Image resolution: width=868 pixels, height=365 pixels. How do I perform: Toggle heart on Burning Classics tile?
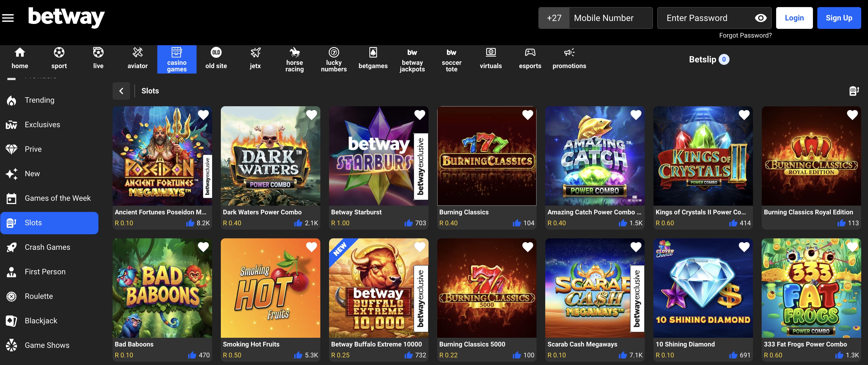pyautogui.click(x=528, y=115)
